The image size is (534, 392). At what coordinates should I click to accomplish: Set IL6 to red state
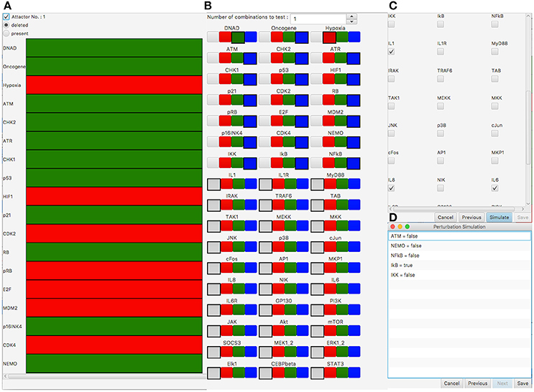(x=331, y=289)
